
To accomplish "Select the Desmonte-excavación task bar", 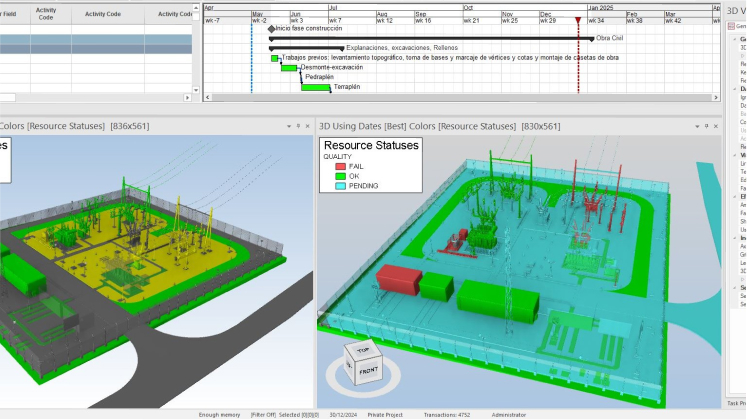I will 289,68.
